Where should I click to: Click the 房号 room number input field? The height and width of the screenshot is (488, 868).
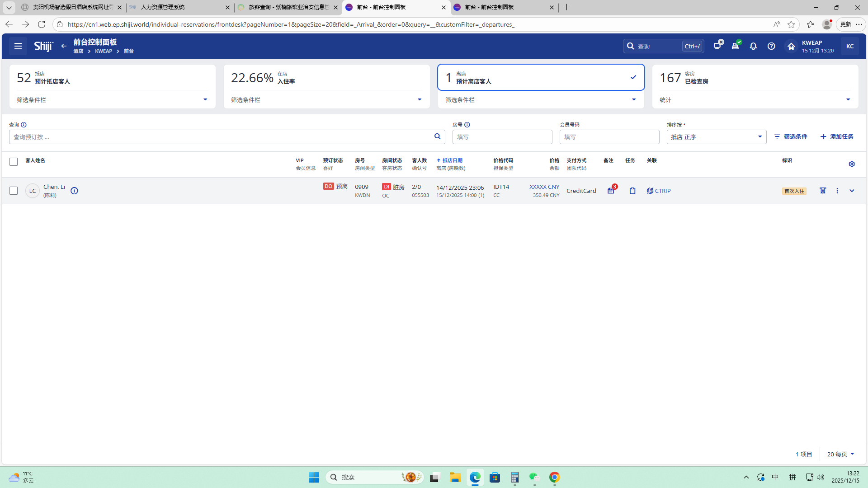click(502, 137)
